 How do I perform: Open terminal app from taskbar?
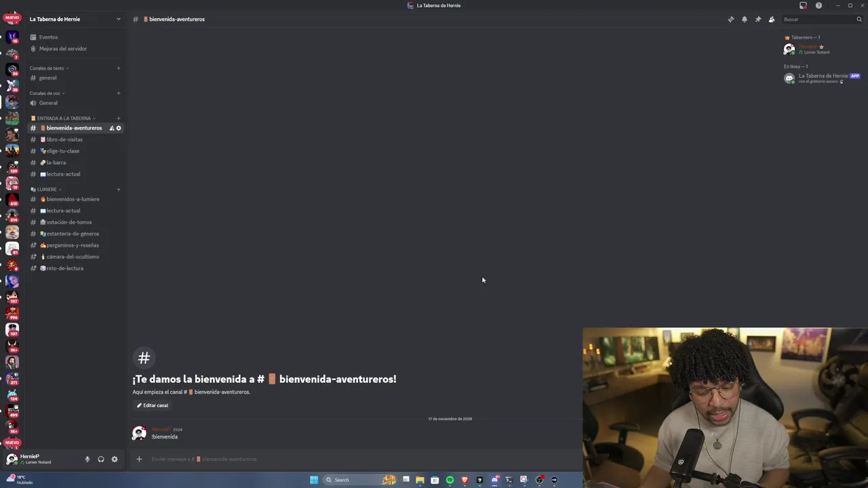pos(509,480)
